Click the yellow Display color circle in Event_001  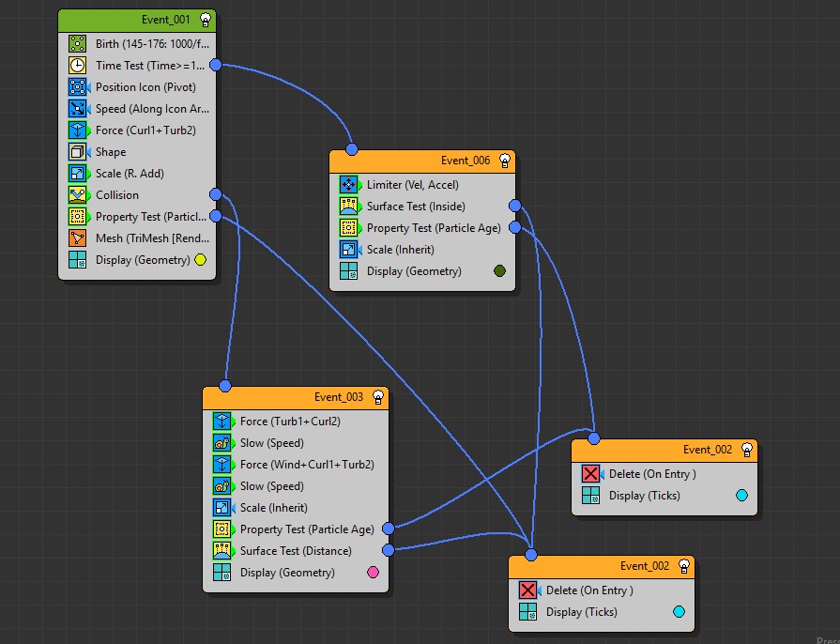point(200,260)
